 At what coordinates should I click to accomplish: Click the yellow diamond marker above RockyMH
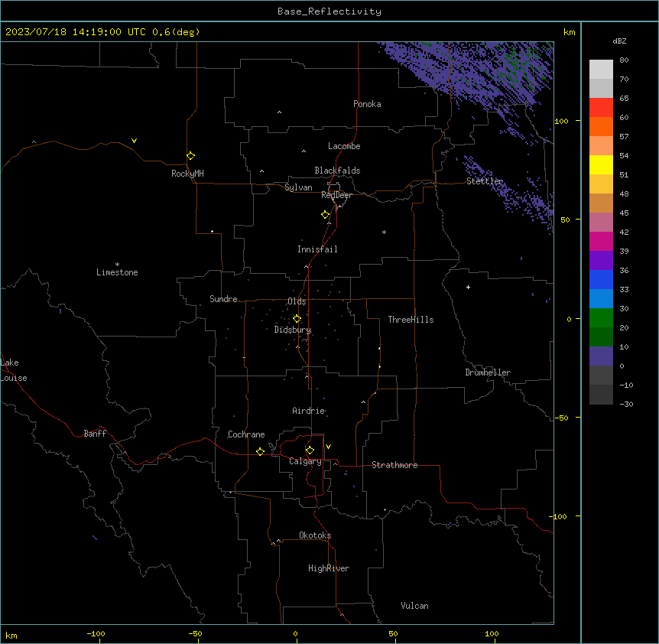tap(191, 156)
